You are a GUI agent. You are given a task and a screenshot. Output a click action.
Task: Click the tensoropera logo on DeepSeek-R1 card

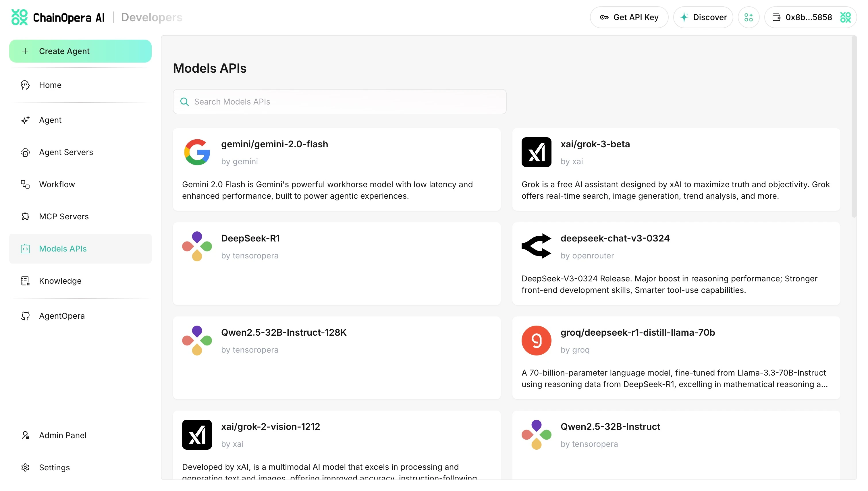point(197,246)
